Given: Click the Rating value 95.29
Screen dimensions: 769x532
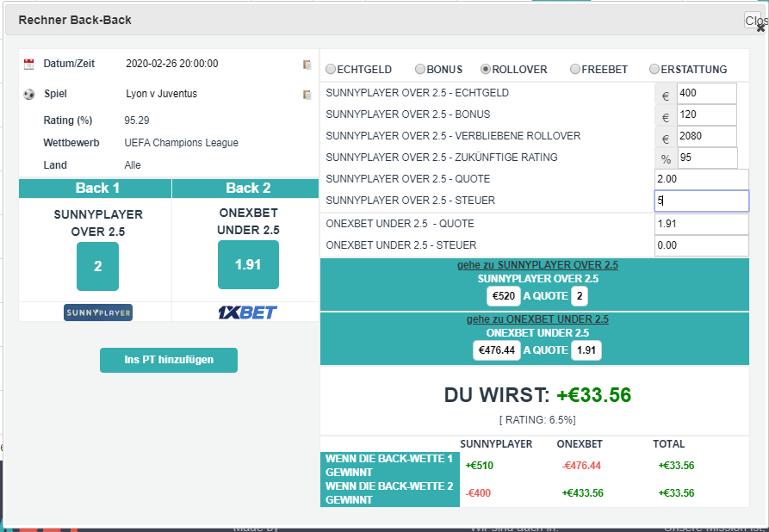Looking at the screenshot, I should [137, 121].
